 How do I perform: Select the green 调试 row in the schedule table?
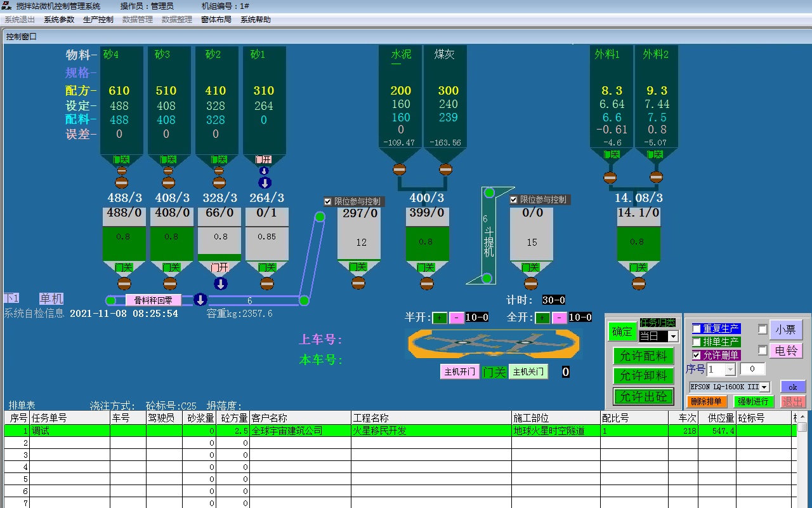400,431
